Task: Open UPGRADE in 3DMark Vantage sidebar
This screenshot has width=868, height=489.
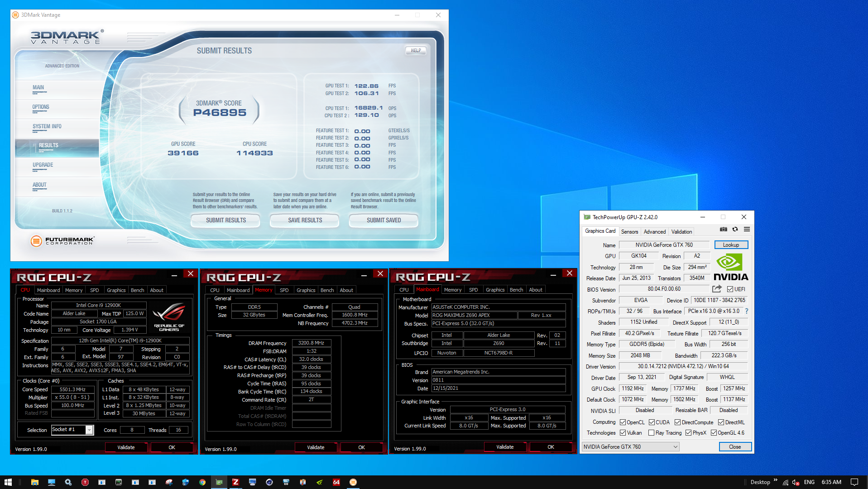Action: pyautogui.click(x=43, y=165)
